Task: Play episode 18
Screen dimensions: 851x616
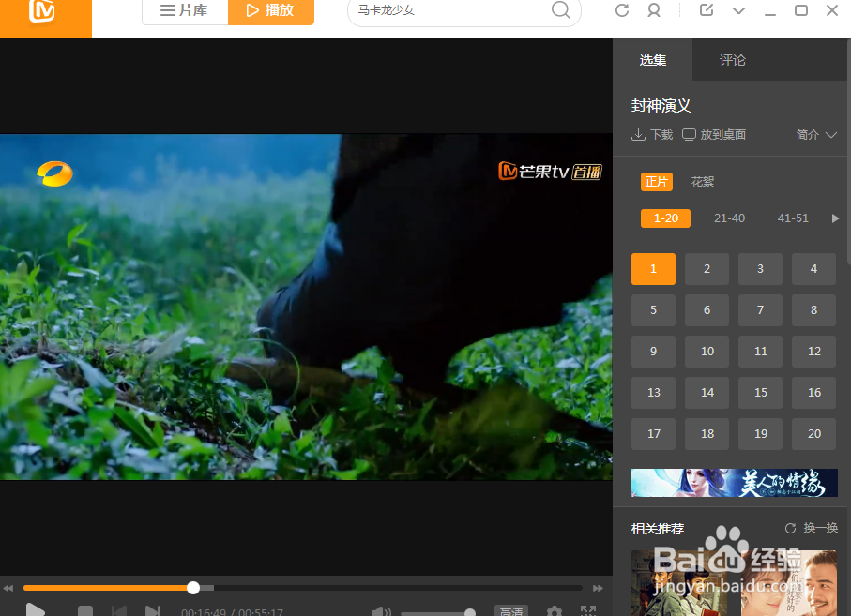Action: pyautogui.click(x=707, y=434)
